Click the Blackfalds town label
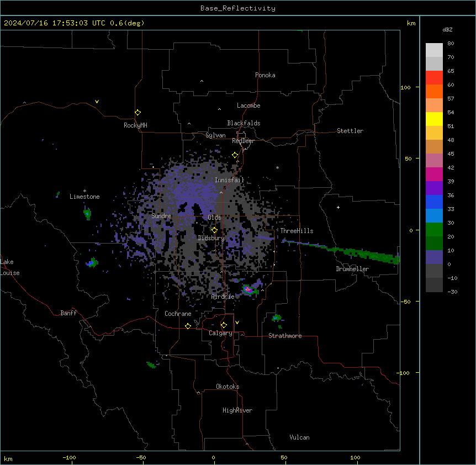The width and height of the screenshot is (476, 465). pyautogui.click(x=244, y=123)
